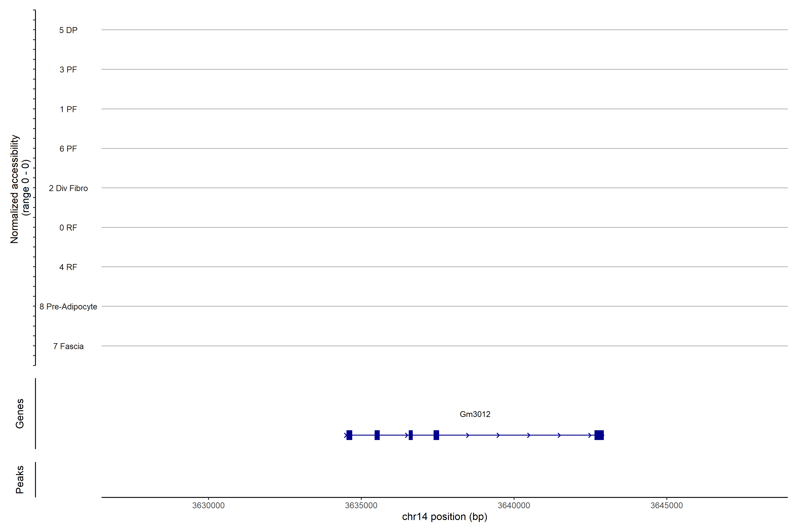Click the 7 Fascia track label
The height and width of the screenshot is (532, 798).
click(68, 346)
